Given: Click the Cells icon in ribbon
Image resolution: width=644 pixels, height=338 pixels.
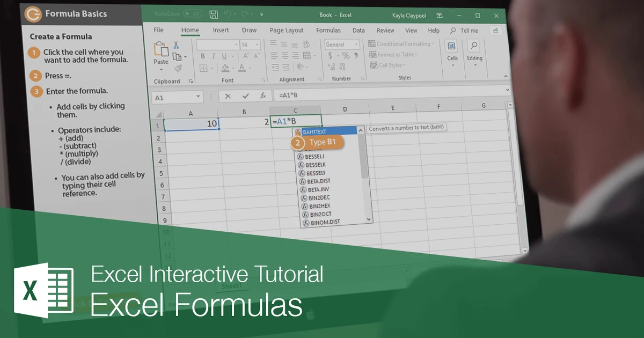Looking at the screenshot, I should pos(452,51).
